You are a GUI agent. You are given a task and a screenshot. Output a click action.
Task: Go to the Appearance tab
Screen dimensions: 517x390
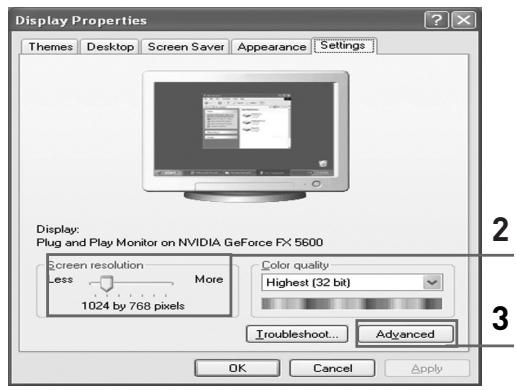(271, 47)
